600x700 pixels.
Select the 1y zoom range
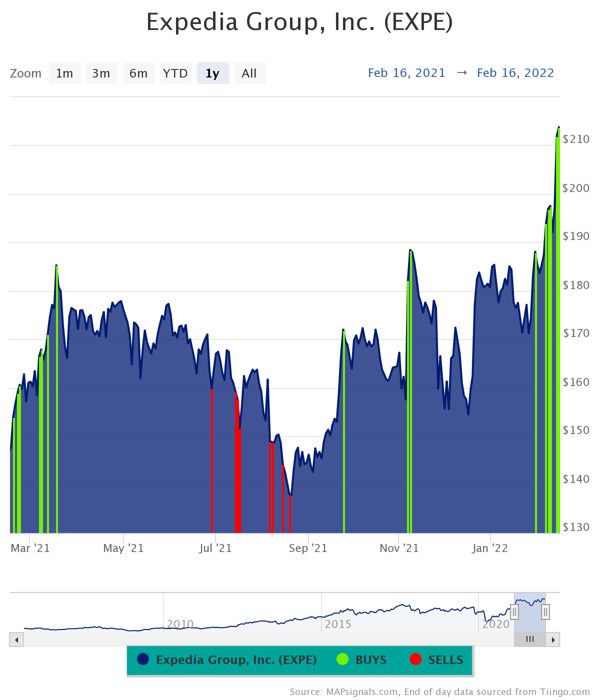click(x=213, y=73)
